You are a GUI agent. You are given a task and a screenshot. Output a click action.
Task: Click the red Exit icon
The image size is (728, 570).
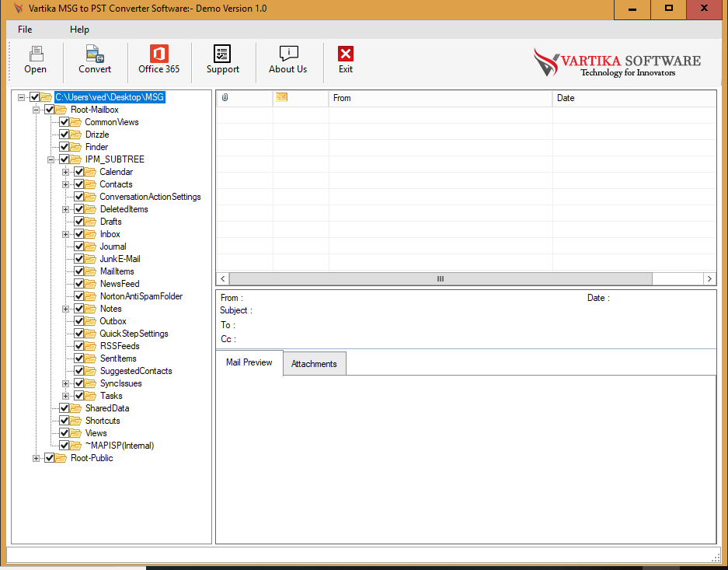pyautogui.click(x=346, y=54)
